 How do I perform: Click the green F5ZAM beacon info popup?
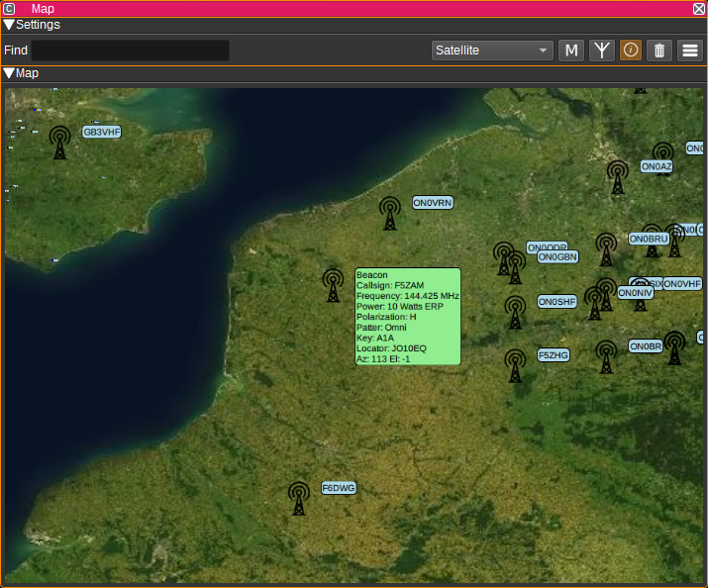click(408, 317)
